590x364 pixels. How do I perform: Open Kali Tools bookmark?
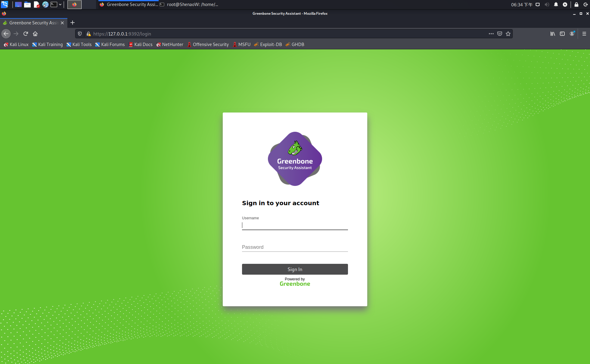pyautogui.click(x=79, y=45)
